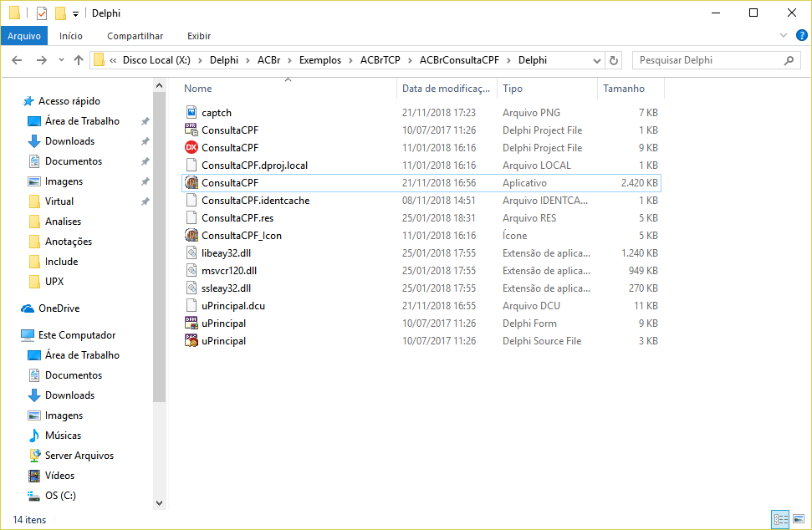This screenshot has height=530, width=812.
Task: Open the recent locations dropdown
Action: (x=61, y=60)
